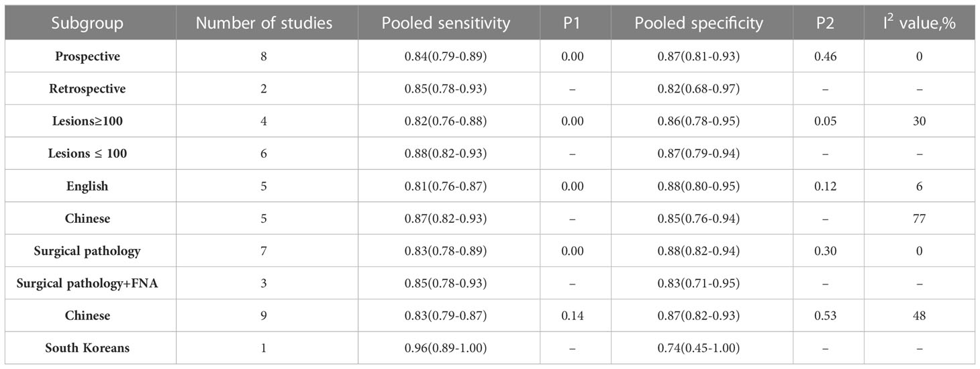Screen dimensions: 980x369
Task: Select sensitivity value 0.96(0.89-1.00)
Action: click(x=446, y=348)
